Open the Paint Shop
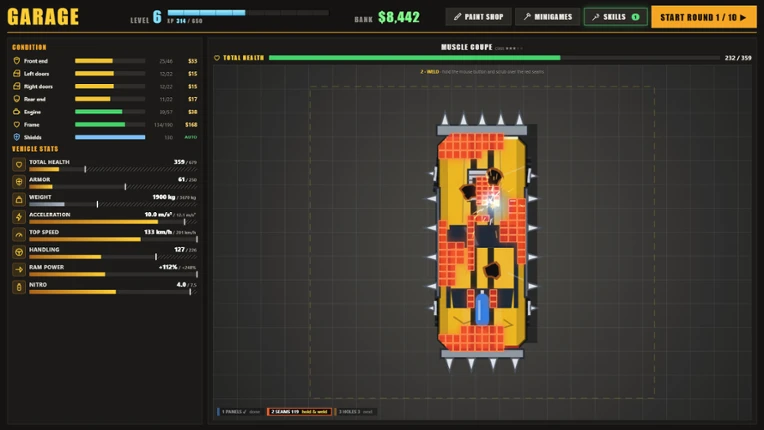The width and height of the screenshot is (764, 430). (478, 17)
